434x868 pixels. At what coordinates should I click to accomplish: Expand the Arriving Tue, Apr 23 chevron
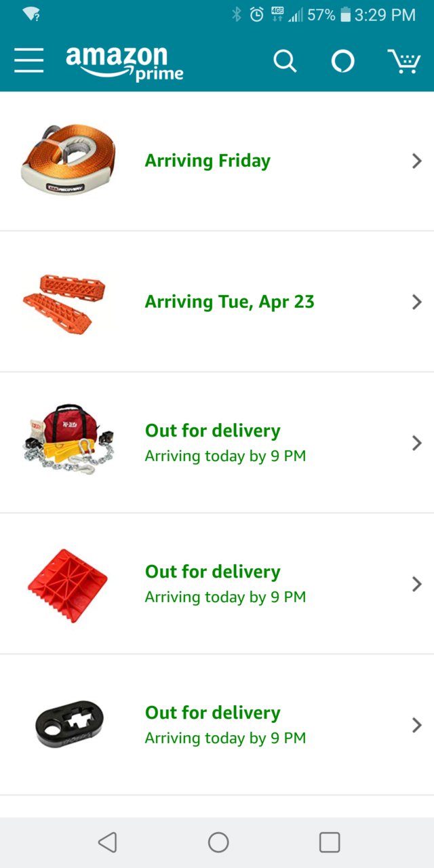(417, 302)
